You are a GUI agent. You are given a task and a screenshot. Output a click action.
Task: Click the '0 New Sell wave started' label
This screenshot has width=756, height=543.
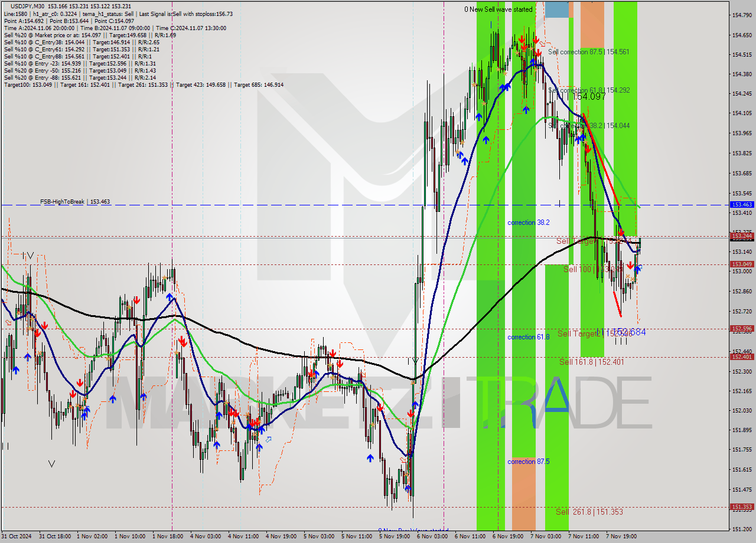point(498,9)
